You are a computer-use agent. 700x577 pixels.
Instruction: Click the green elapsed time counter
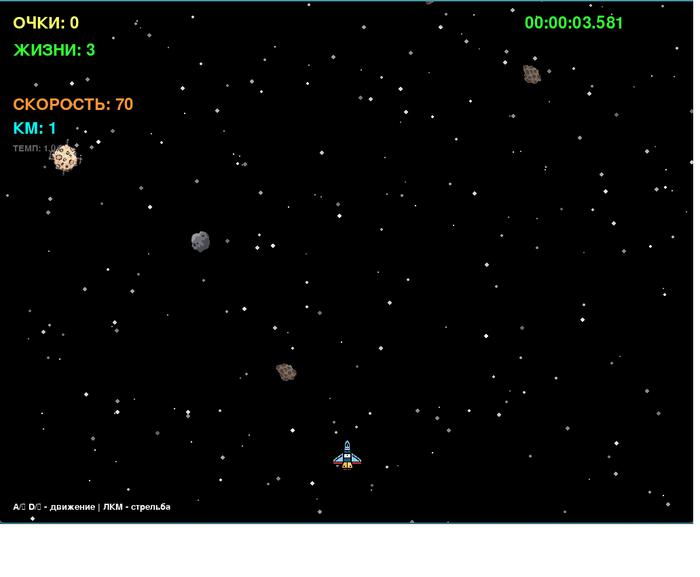click(x=573, y=23)
